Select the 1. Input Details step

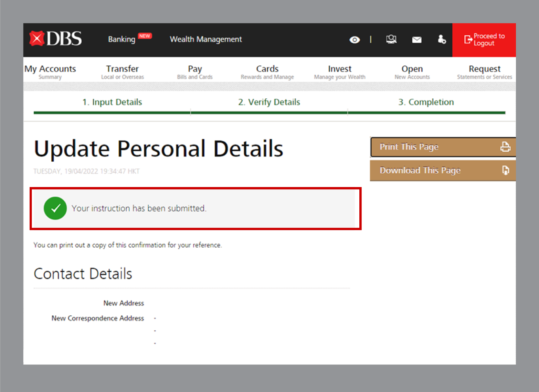point(112,102)
